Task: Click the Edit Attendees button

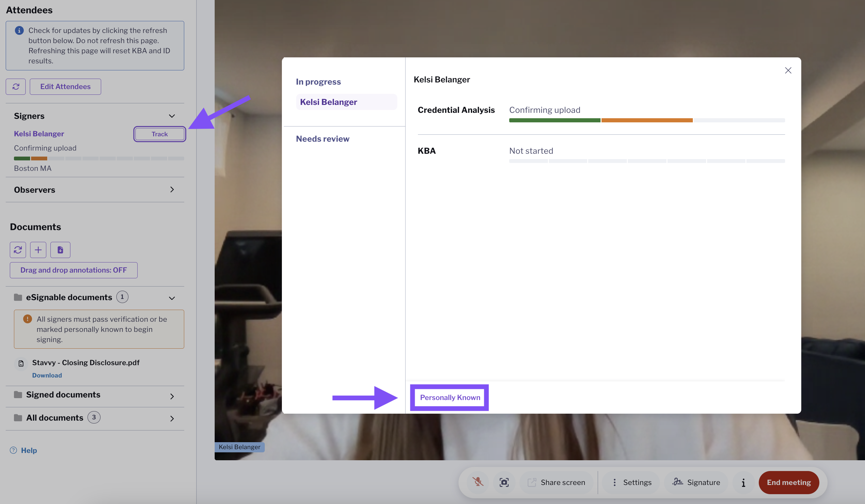Action: tap(66, 87)
